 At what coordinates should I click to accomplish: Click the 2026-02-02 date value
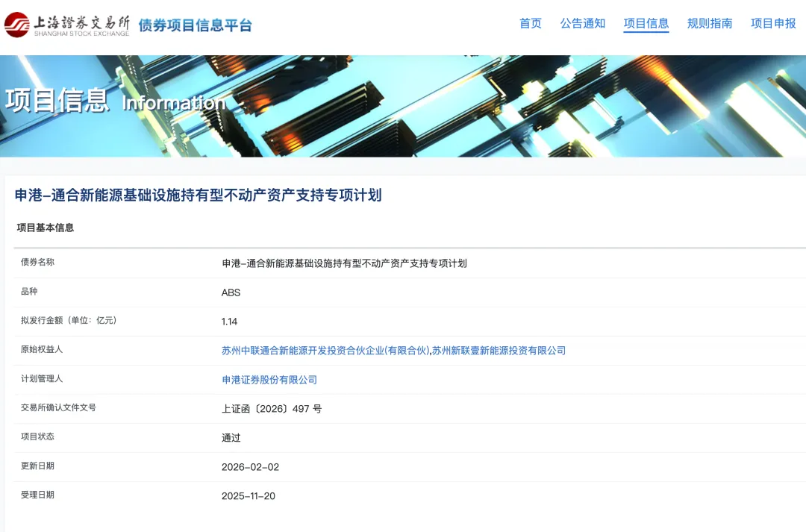(250, 467)
